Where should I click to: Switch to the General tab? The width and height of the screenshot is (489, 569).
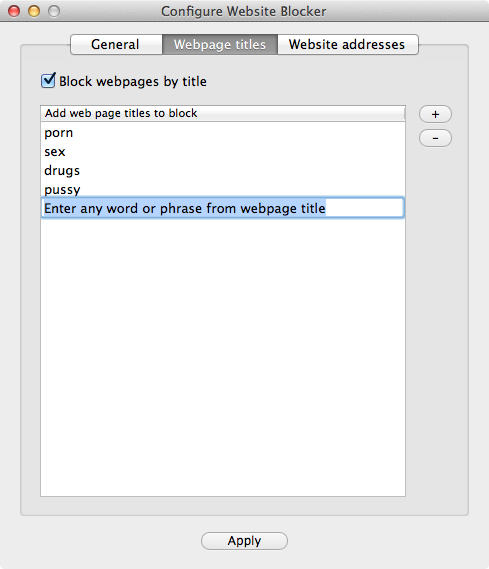pyautogui.click(x=116, y=44)
